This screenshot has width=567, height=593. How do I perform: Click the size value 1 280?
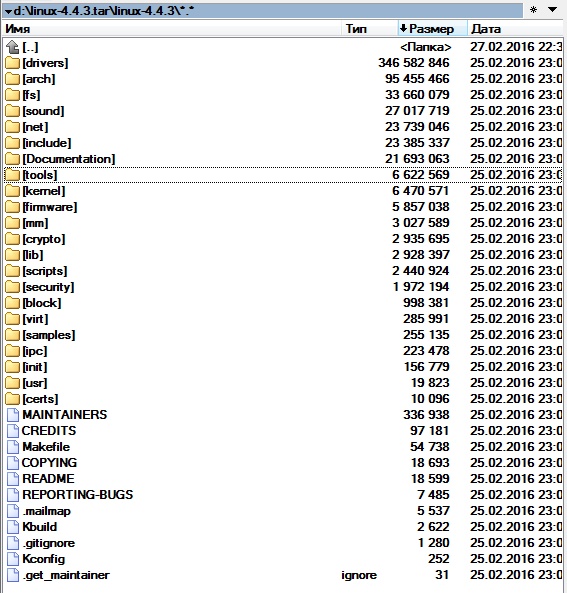[433, 543]
